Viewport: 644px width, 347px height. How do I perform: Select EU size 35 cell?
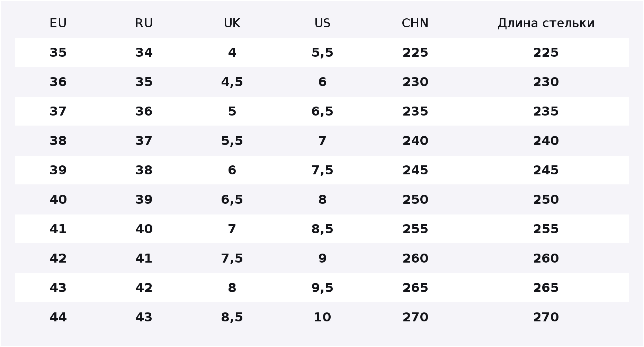tap(58, 53)
